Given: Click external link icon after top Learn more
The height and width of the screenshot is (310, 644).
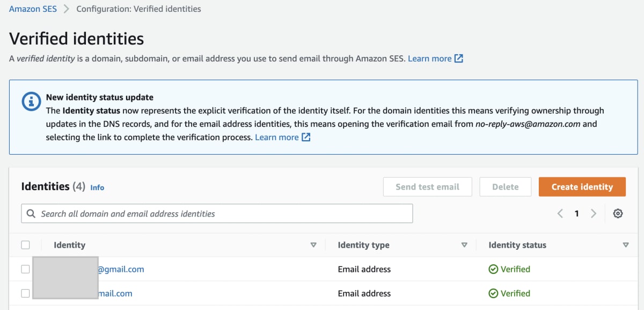Looking at the screenshot, I should (x=459, y=59).
